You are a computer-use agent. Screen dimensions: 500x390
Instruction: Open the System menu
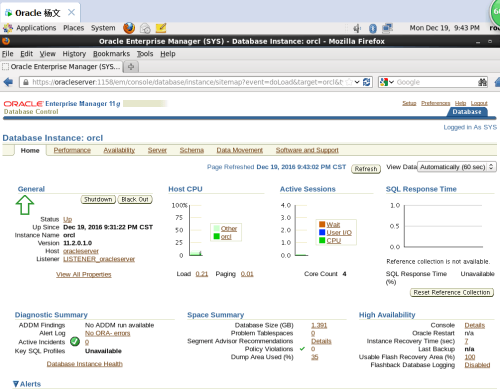(x=103, y=28)
